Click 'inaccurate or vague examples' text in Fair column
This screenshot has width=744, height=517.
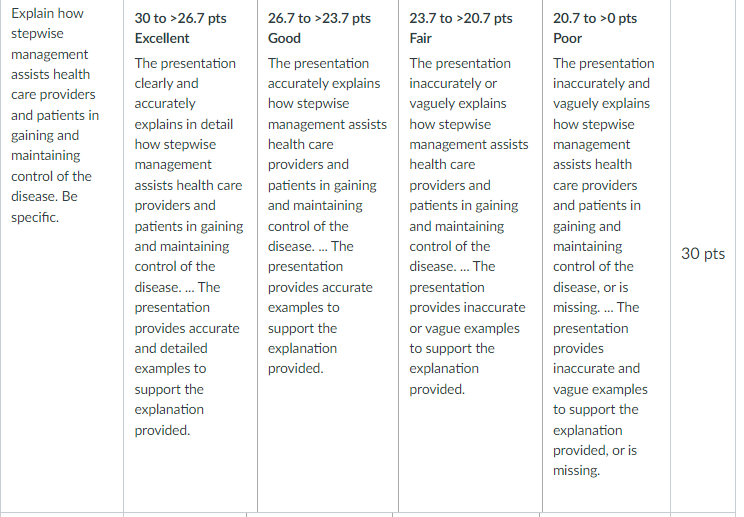pyautogui.click(x=467, y=318)
